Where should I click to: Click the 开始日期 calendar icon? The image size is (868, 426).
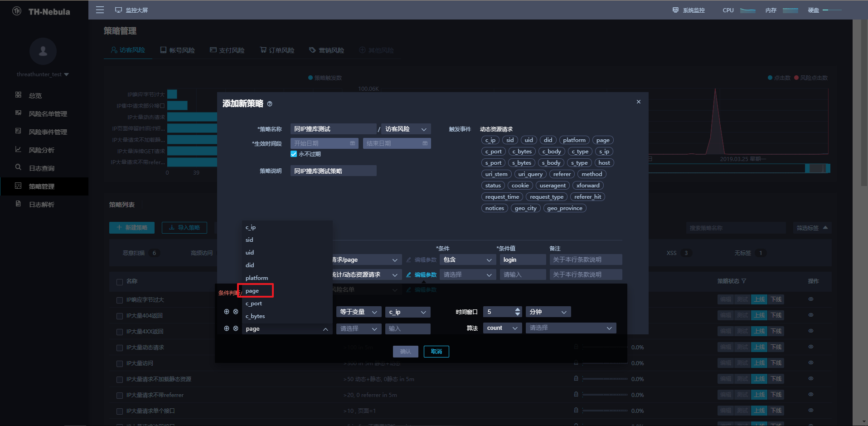(353, 143)
